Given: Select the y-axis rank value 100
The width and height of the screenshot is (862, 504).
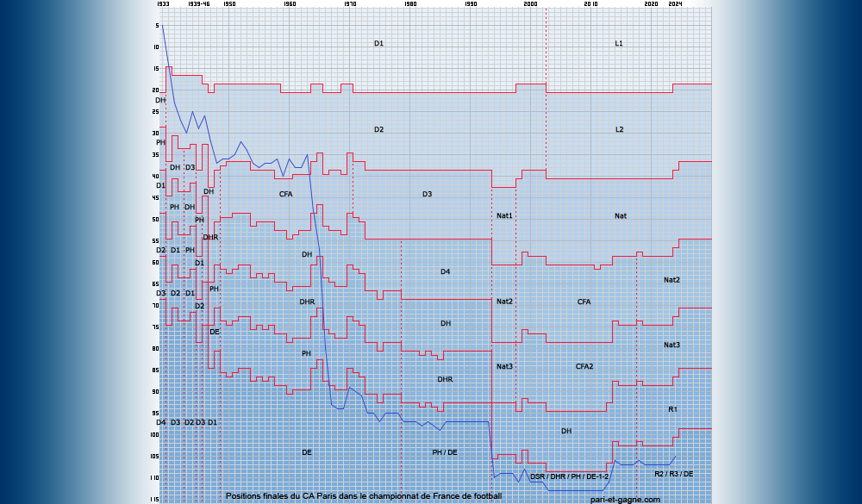Looking at the screenshot, I should point(154,435).
